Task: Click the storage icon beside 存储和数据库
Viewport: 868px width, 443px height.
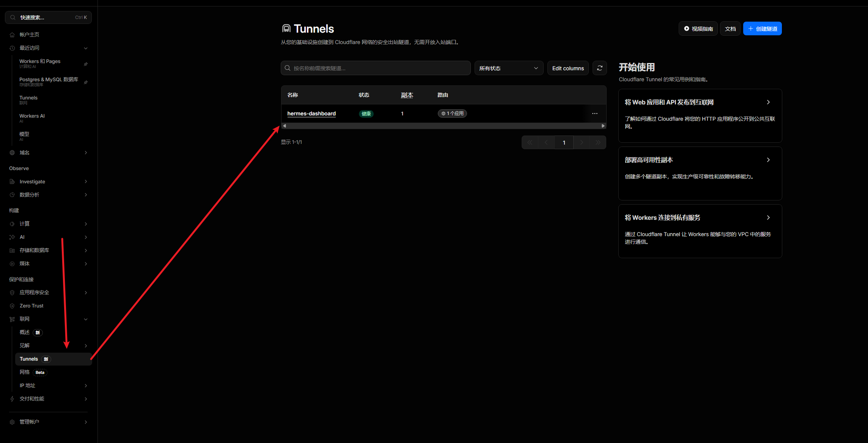Action: pos(12,251)
